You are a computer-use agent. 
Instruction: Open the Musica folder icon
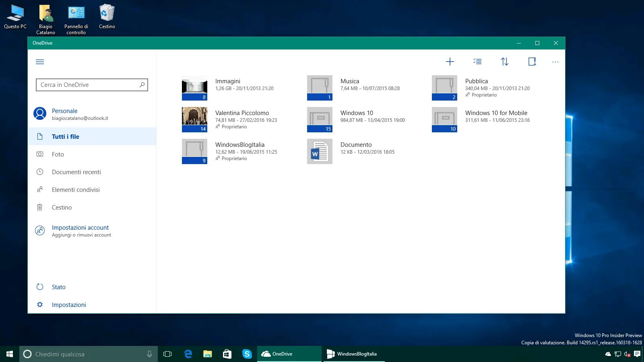point(320,88)
